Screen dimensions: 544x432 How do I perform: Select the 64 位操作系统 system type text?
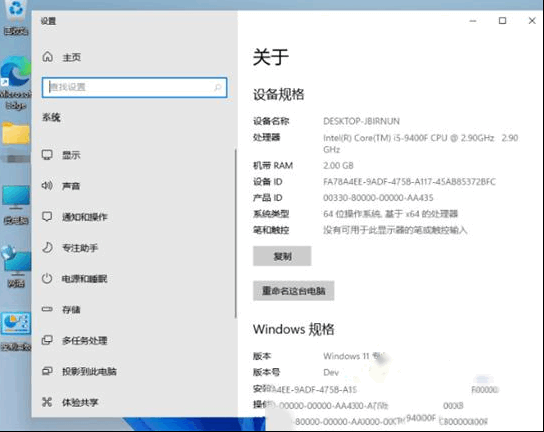(391, 214)
